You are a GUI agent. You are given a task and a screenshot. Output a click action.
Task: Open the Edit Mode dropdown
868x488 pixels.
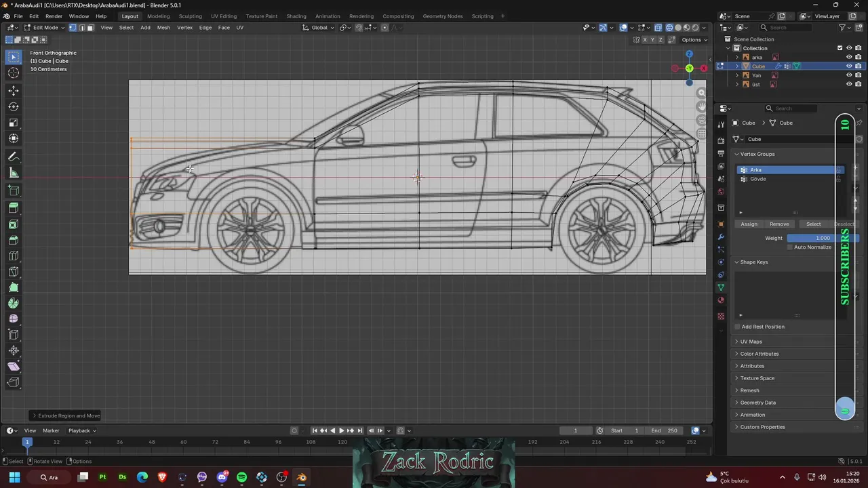tap(44, 28)
